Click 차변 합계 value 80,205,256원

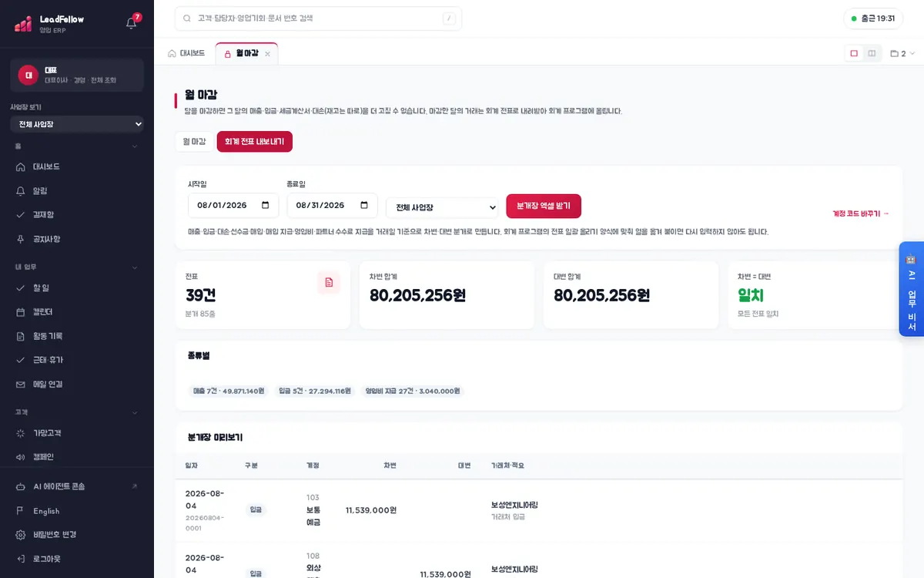(x=417, y=295)
